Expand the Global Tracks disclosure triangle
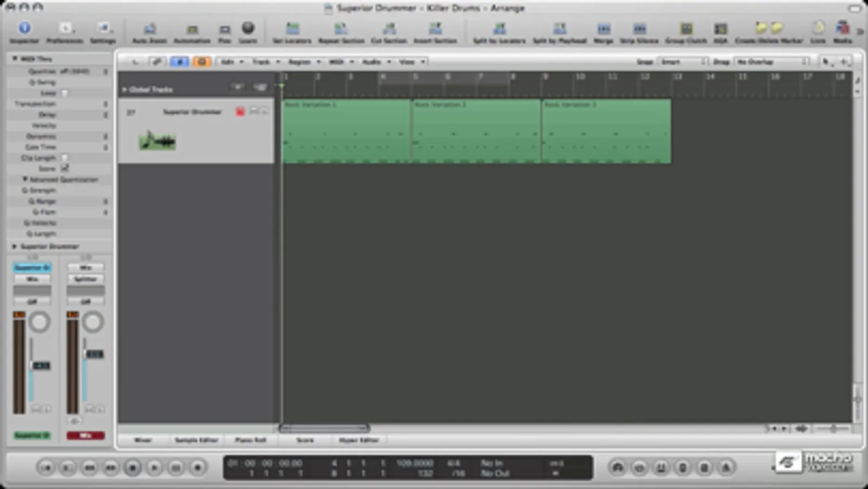 124,89
